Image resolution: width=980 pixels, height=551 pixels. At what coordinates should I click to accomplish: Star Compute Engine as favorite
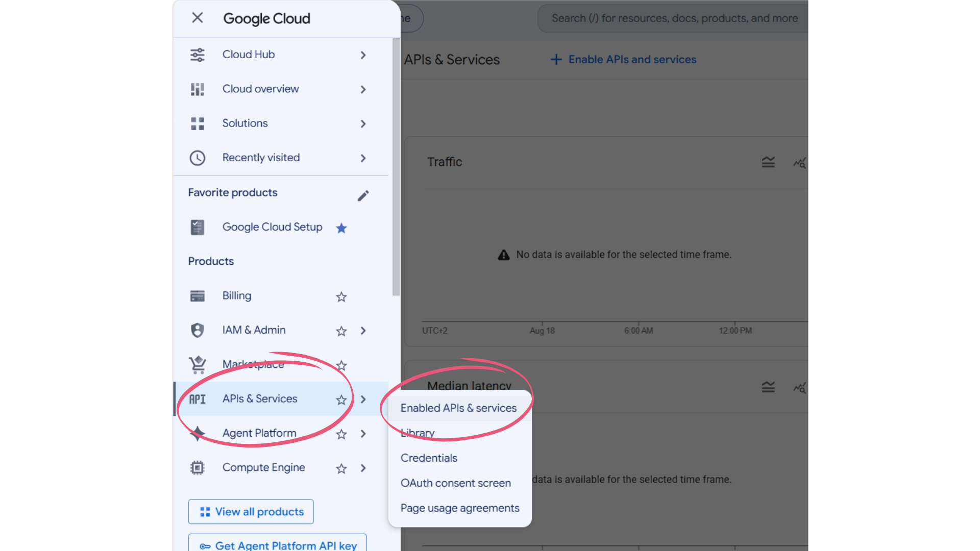click(x=341, y=468)
